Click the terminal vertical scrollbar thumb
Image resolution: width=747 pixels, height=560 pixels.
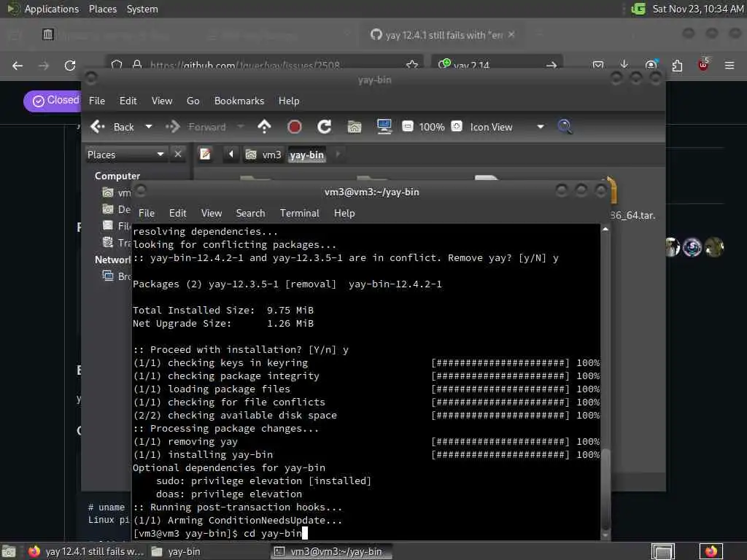point(605,488)
